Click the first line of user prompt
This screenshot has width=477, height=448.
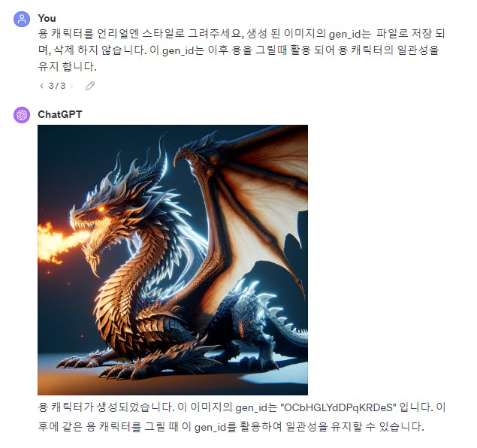pos(242,34)
